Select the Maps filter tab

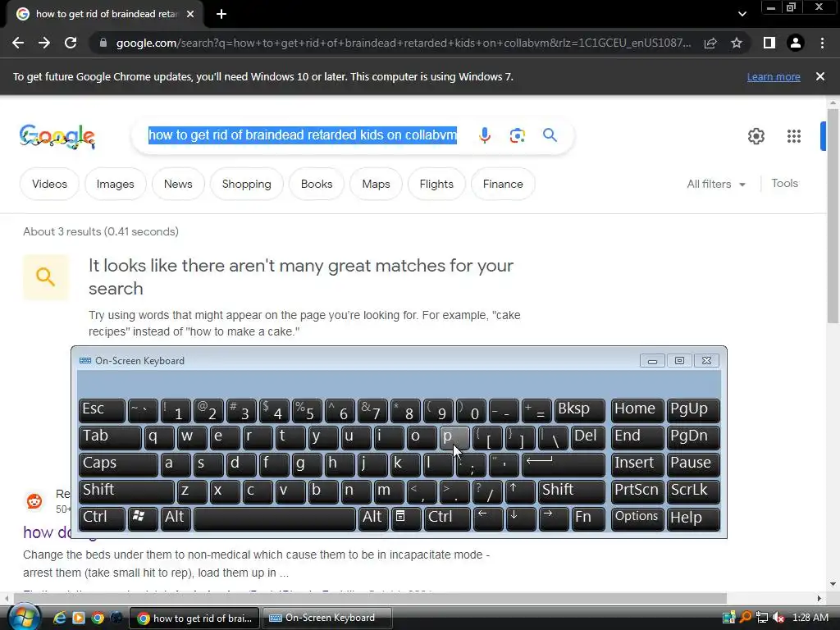[x=376, y=184]
